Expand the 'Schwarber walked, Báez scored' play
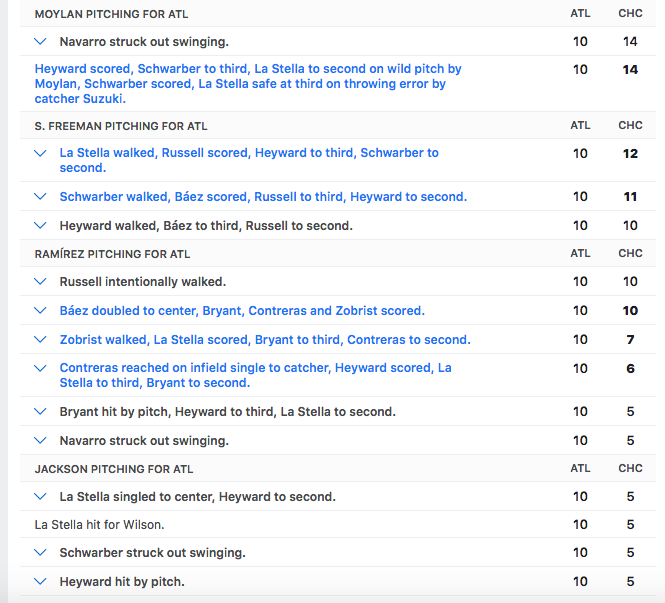Image resolution: width=665 pixels, height=603 pixels. [x=41, y=197]
